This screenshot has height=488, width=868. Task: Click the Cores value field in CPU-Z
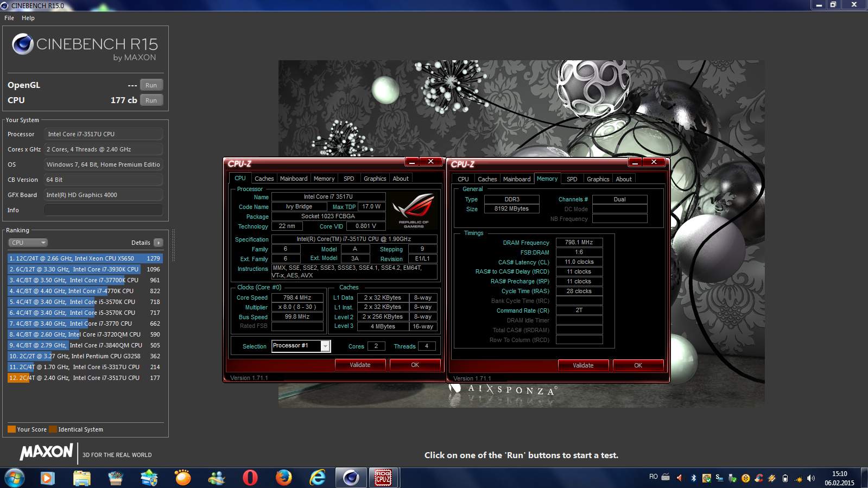tap(376, 346)
